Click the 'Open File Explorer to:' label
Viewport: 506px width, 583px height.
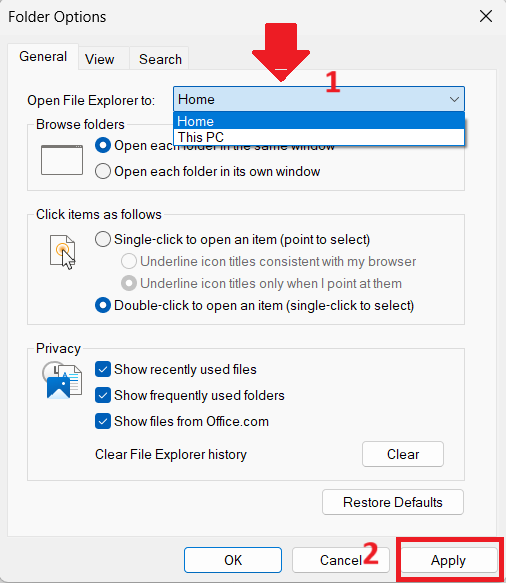pyautogui.click(x=91, y=100)
